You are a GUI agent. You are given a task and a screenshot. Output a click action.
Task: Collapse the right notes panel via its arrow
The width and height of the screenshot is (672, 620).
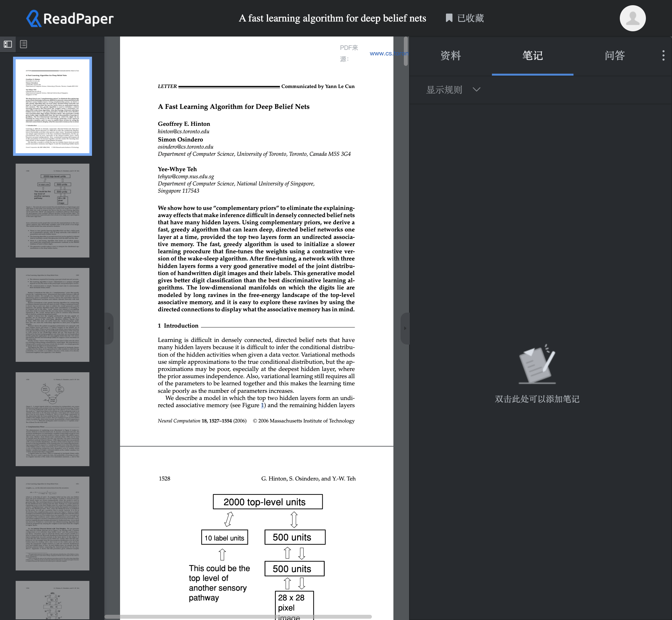point(405,329)
